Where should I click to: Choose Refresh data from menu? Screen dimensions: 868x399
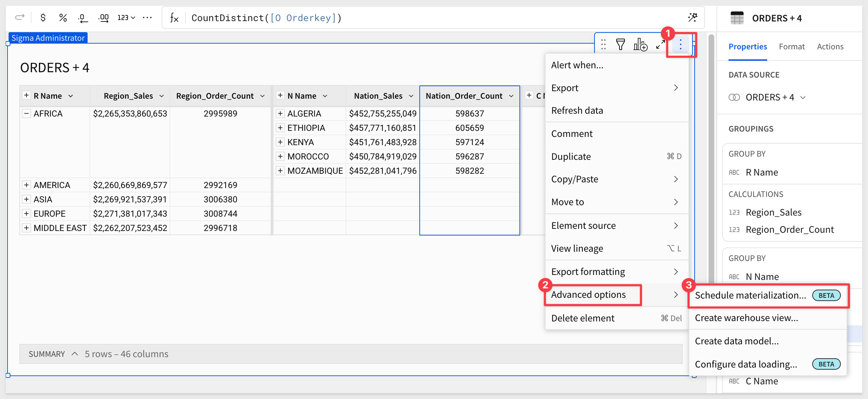[617, 110]
